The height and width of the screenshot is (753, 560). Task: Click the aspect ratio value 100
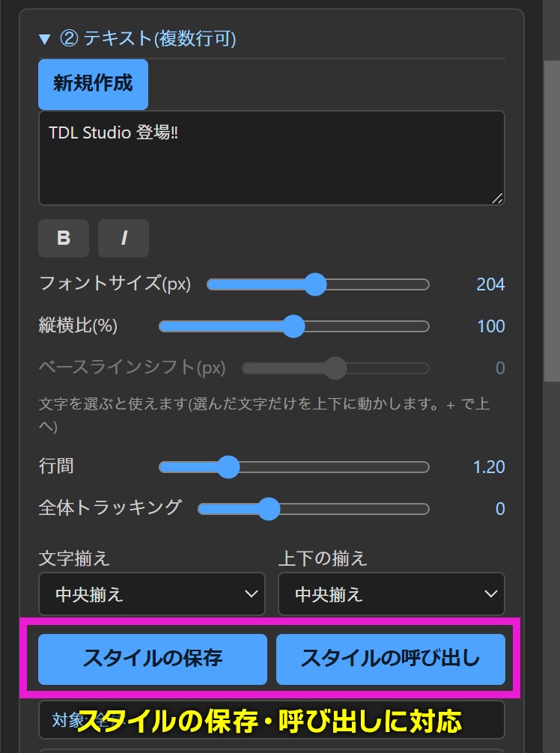(491, 326)
